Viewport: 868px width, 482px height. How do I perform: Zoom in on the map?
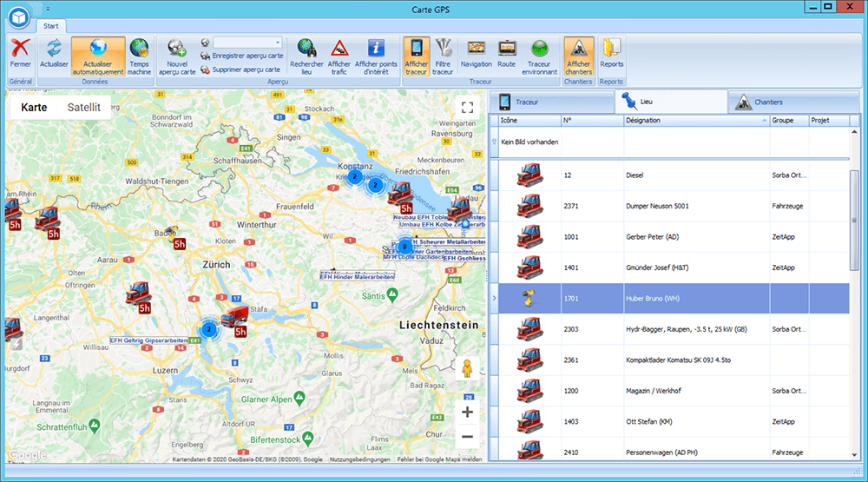coord(467,413)
